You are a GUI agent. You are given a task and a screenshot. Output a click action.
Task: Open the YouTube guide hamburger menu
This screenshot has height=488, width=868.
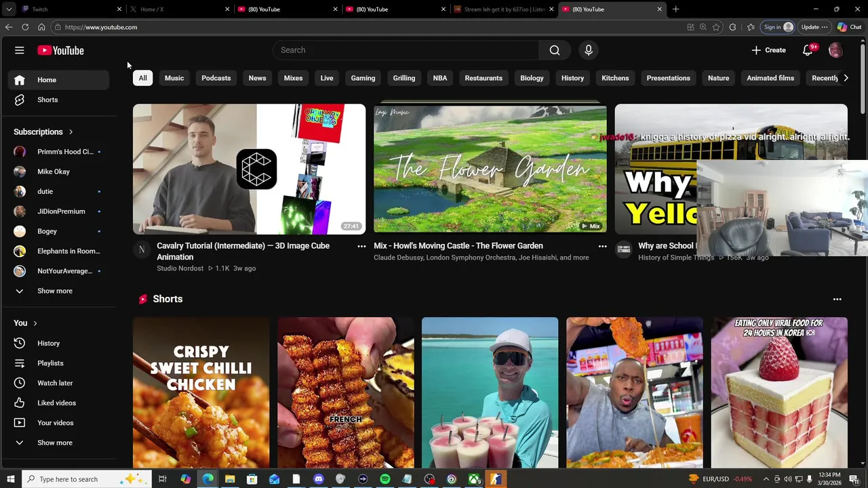[20, 50]
